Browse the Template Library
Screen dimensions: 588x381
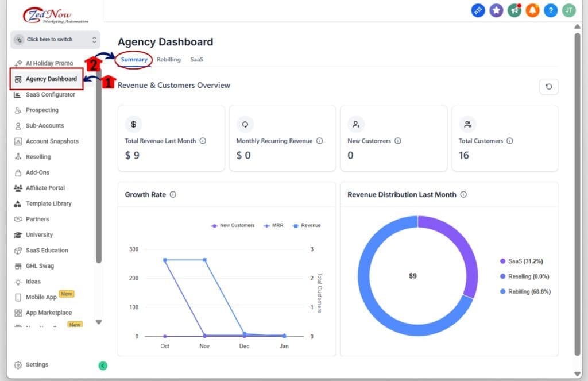coord(48,203)
